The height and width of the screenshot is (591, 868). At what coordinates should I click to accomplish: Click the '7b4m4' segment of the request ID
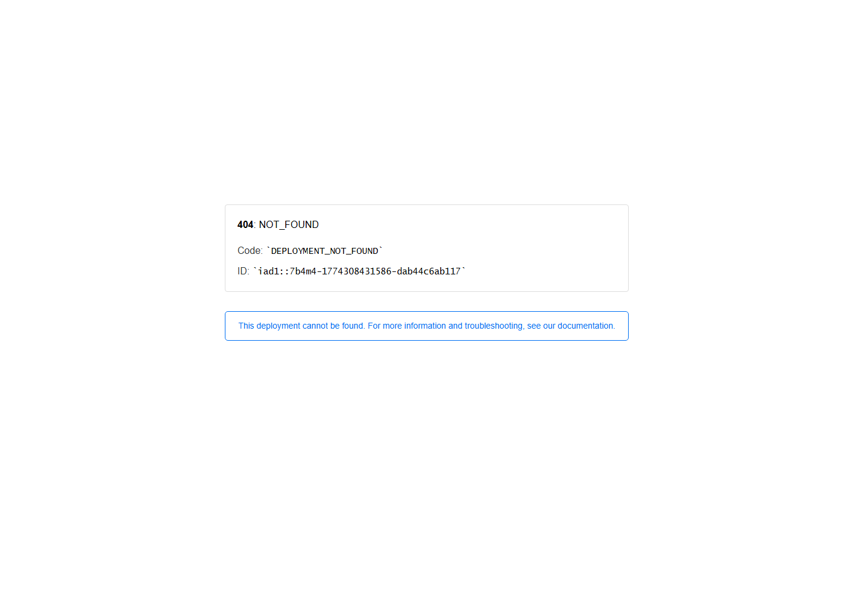click(x=303, y=271)
